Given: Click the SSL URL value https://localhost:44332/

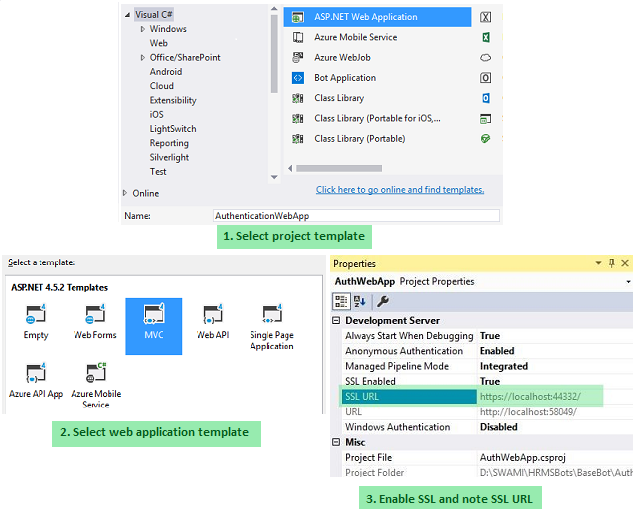Looking at the screenshot, I should 530,397.
